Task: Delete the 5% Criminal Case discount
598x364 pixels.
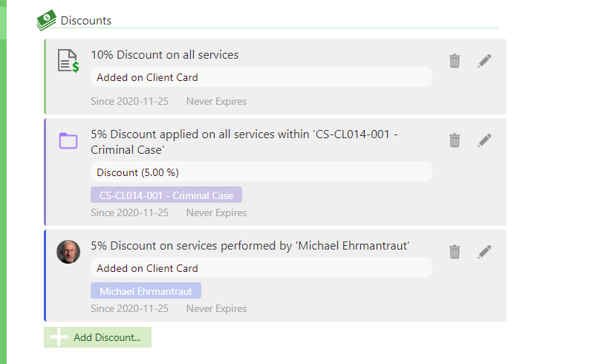Action: coord(455,140)
